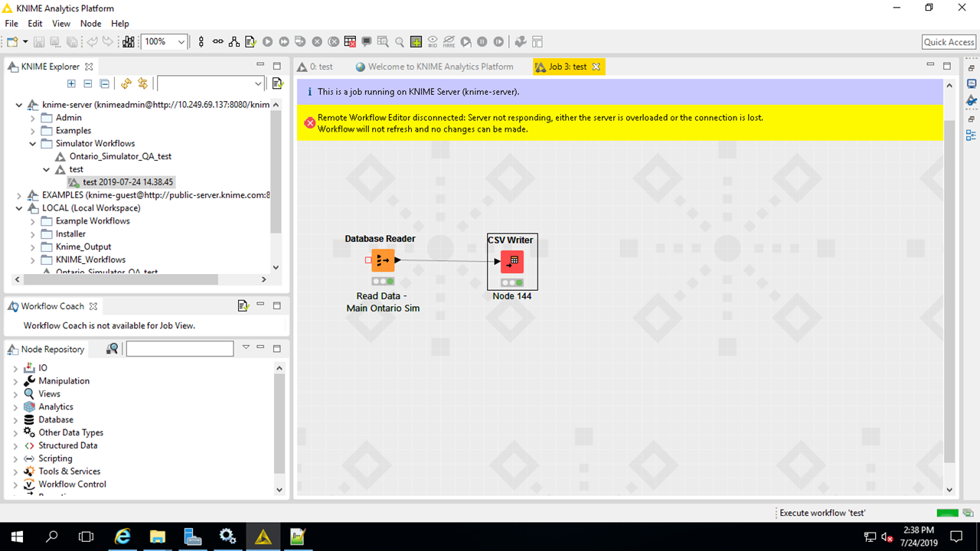Click the Node Repository search box
Image resolution: width=980 pixels, height=551 pixels.
click(x=180, y=349)
